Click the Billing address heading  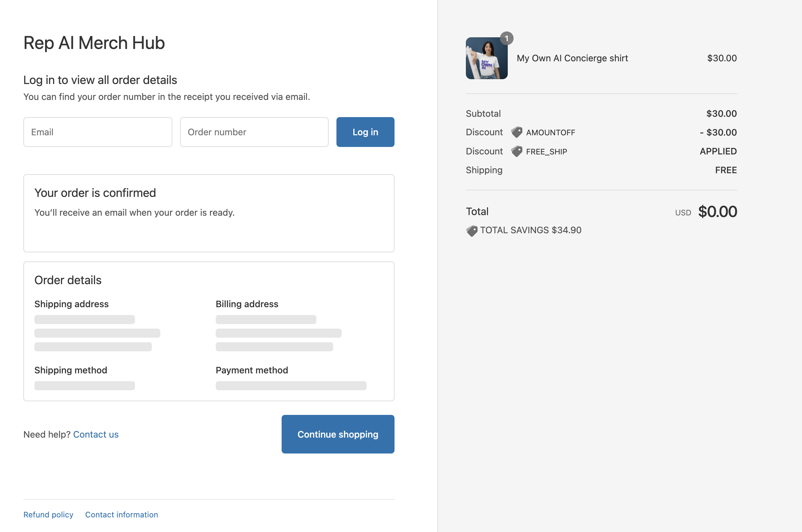247,304
